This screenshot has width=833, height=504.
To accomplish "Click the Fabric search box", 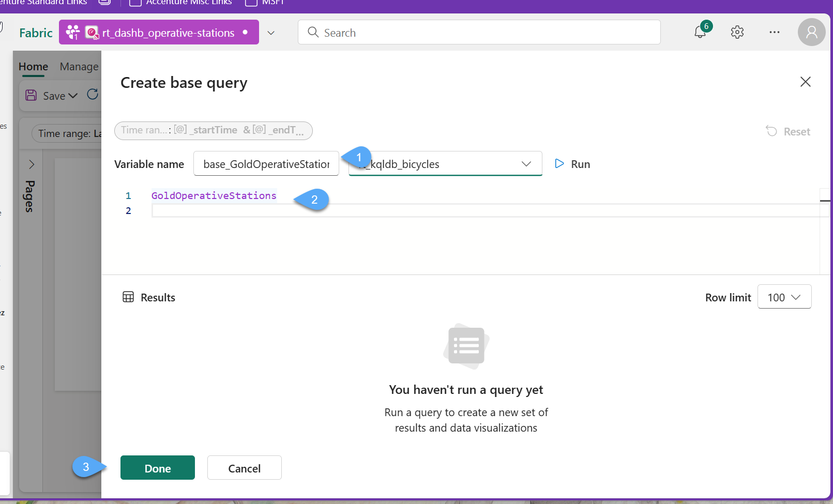I will point(479,33).
